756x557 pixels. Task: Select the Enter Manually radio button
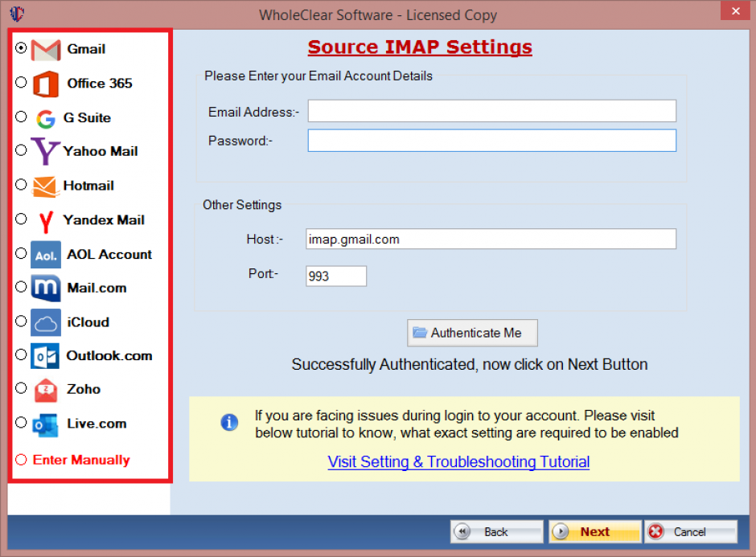point(21,460)
